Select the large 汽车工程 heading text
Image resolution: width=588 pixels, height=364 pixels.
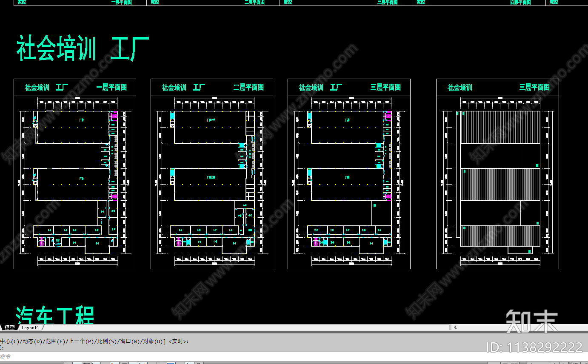55,316
